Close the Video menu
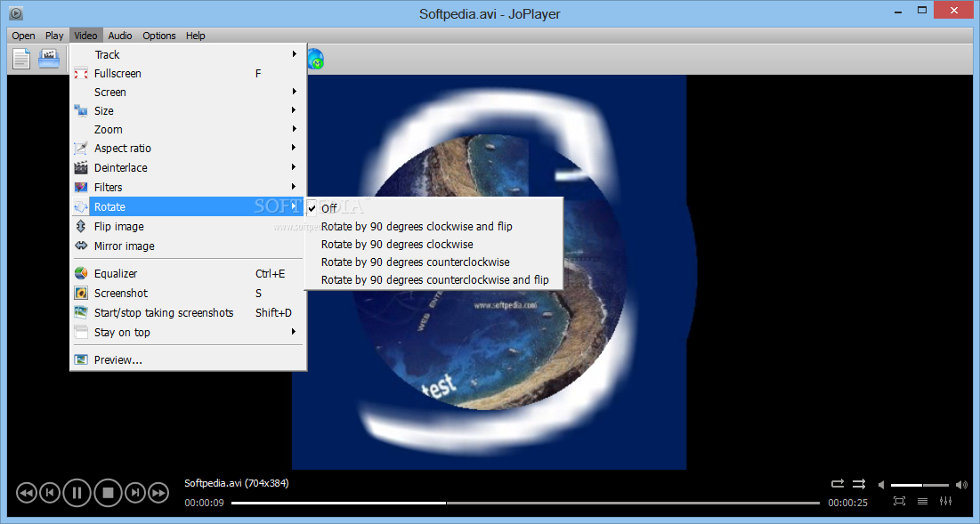This screenshot has width=980, height=524. click(x=85, y=36)
